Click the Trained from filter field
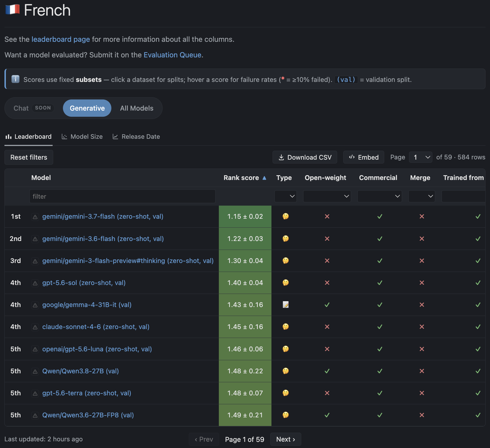This screenshot has height=448, width=490. 463,196
